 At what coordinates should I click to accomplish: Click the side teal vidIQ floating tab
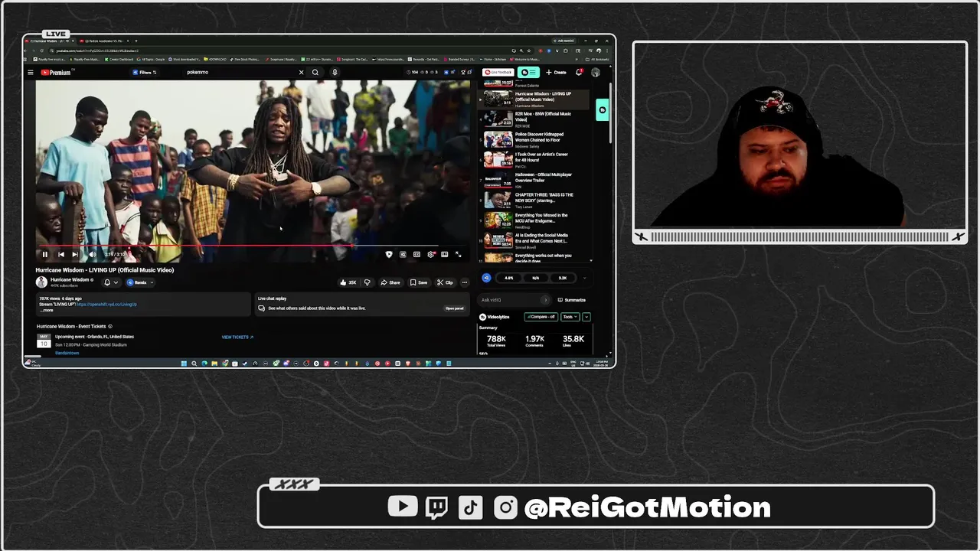pyautogui.click(x=603, y=110)
